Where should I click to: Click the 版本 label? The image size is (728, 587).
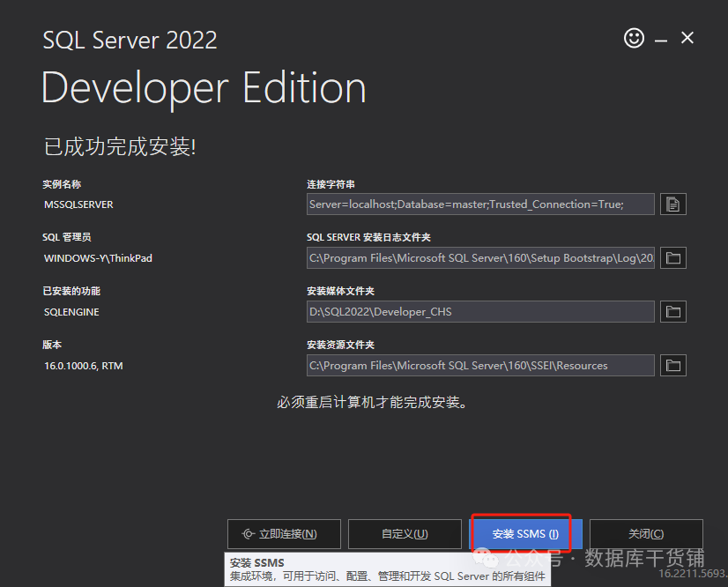tap(52, 345)
